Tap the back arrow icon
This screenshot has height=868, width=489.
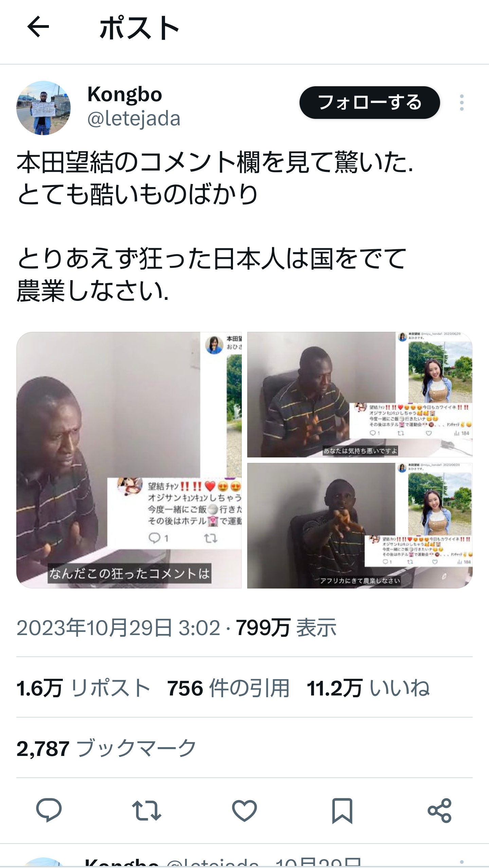(x=38, y=27)
